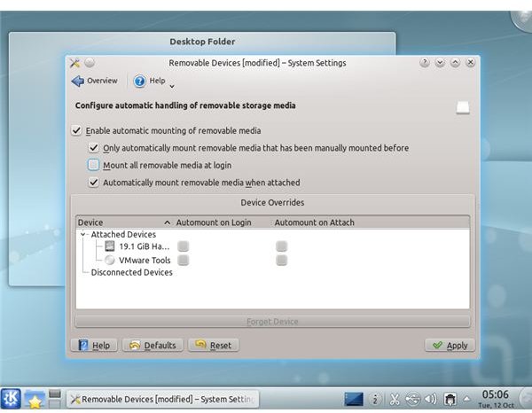Open the Help toolbar item
The height and width of the screenshot is (413, 532).
(149, 81)
